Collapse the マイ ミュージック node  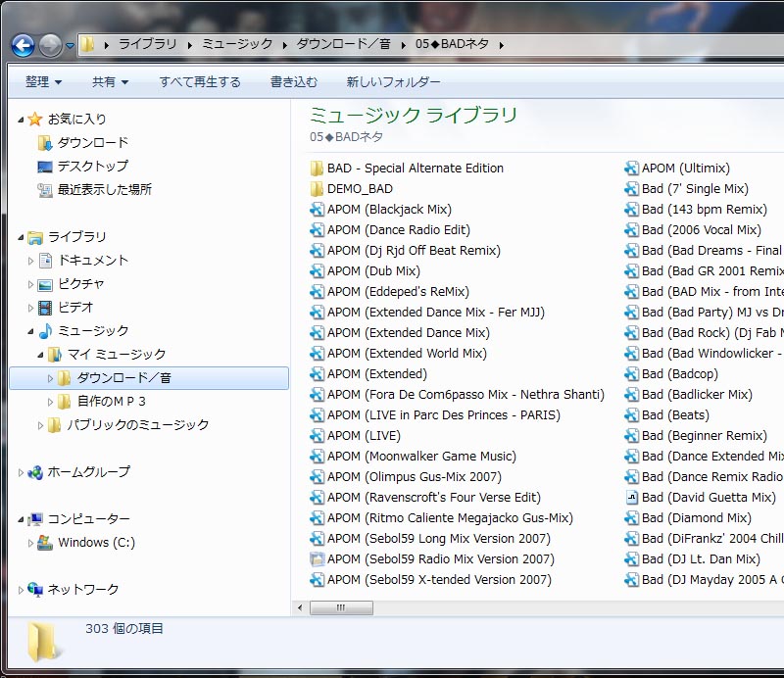coord(40,355)
